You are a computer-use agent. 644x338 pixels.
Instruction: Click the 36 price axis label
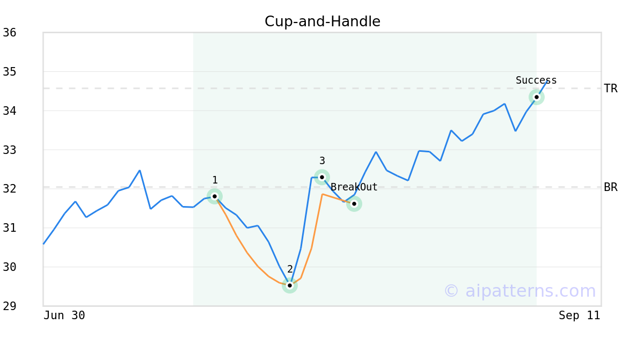[x=10, y=33]
